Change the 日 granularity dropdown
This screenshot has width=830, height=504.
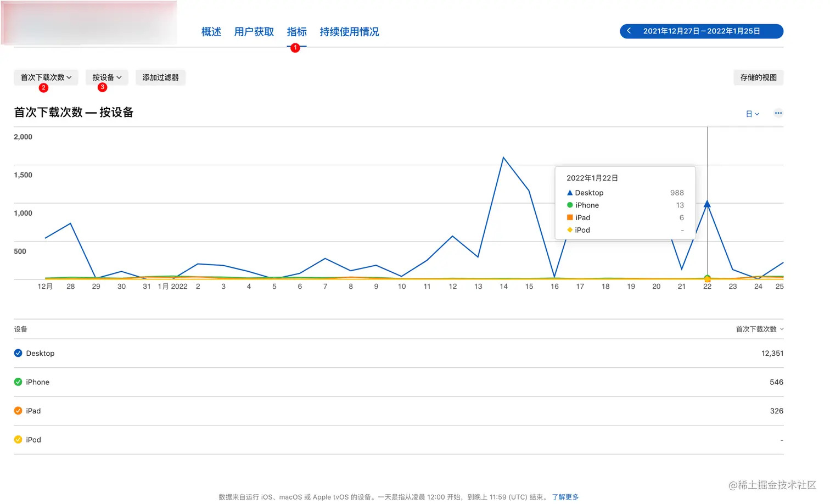tap(752, 114)
